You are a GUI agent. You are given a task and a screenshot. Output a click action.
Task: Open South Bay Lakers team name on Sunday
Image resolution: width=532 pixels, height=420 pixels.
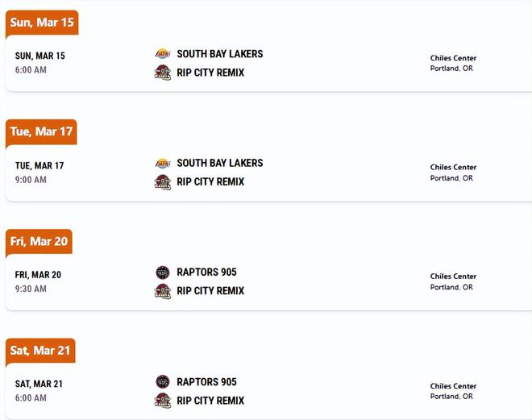pyautogui.click(x=220, y=54)
